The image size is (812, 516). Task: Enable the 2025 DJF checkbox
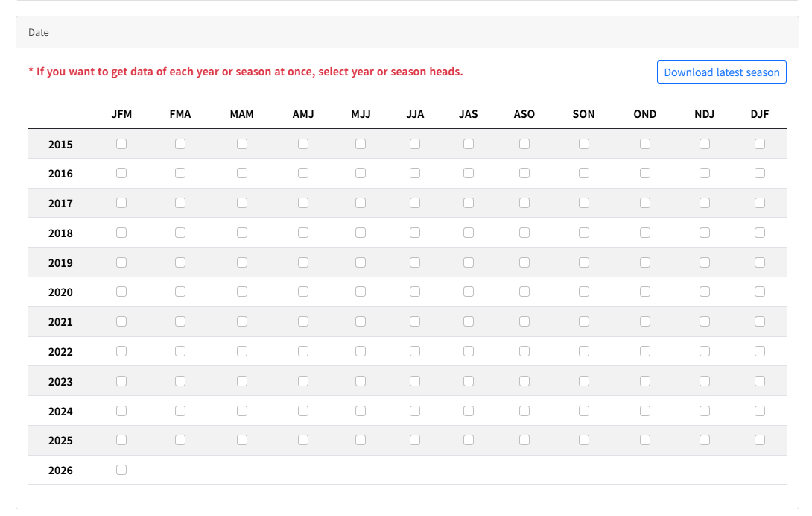coord(759,440)
